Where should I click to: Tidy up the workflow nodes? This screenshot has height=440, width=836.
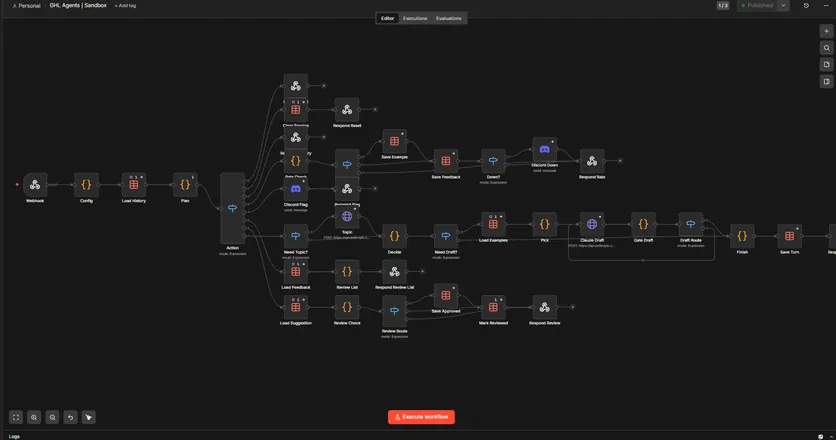pos(89,417)
